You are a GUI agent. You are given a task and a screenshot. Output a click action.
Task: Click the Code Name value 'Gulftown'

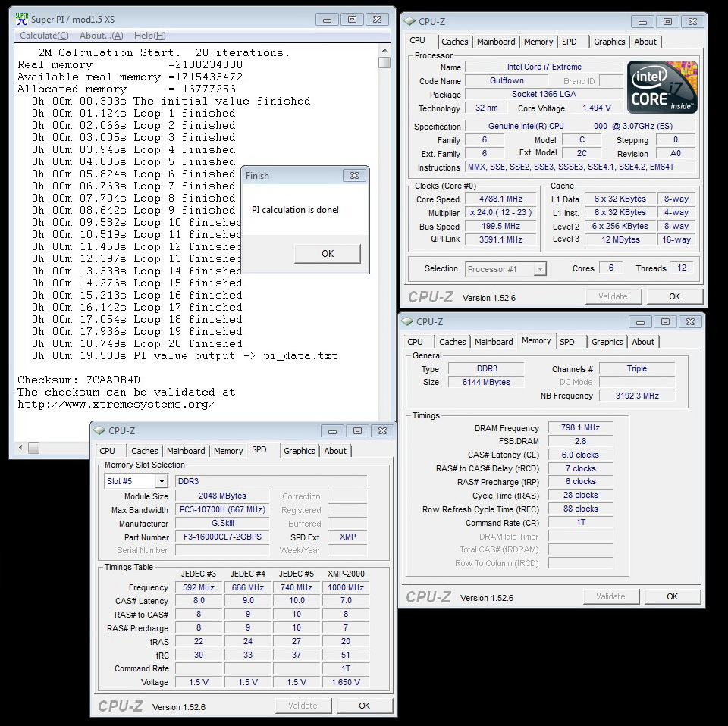(507, 81)
